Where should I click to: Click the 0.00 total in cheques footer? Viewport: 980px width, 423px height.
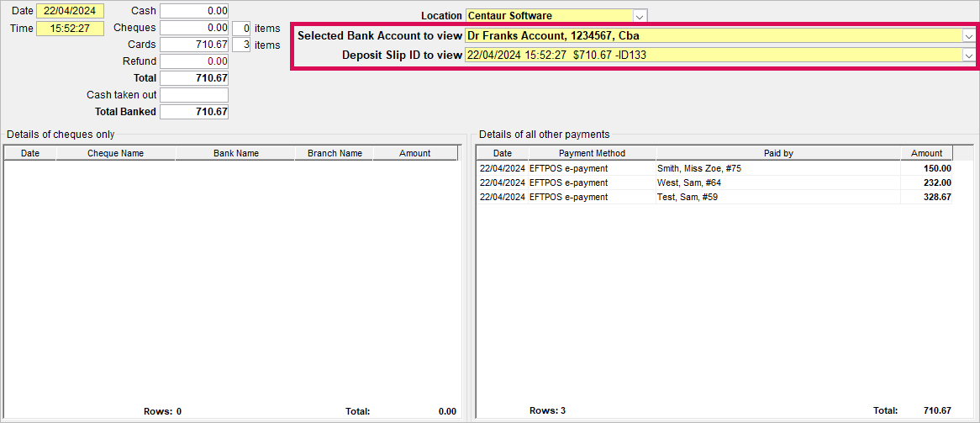[447, 412]
